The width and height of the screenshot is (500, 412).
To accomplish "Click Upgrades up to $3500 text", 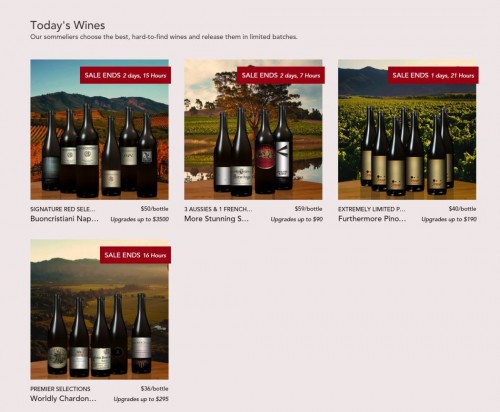I will point(140,219).
